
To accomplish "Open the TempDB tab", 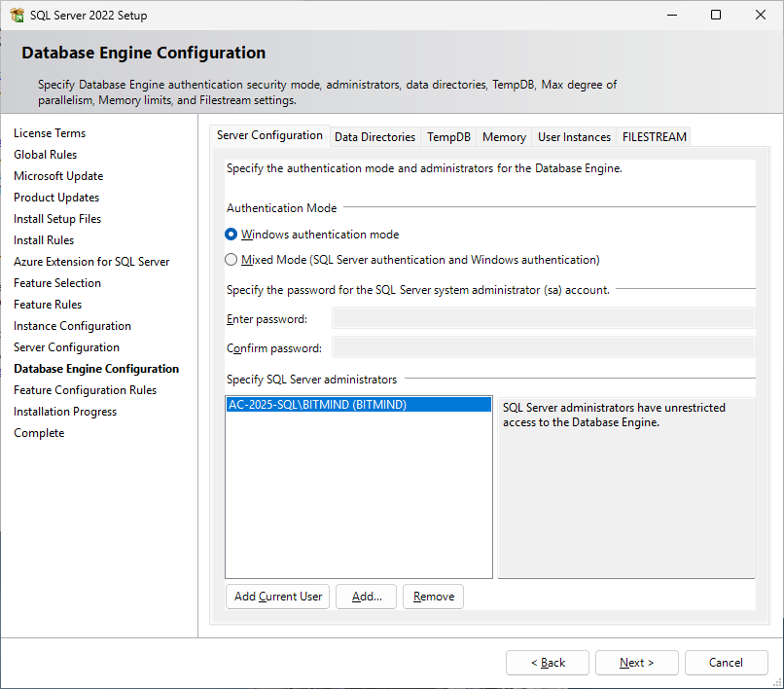I will (448, 137).
